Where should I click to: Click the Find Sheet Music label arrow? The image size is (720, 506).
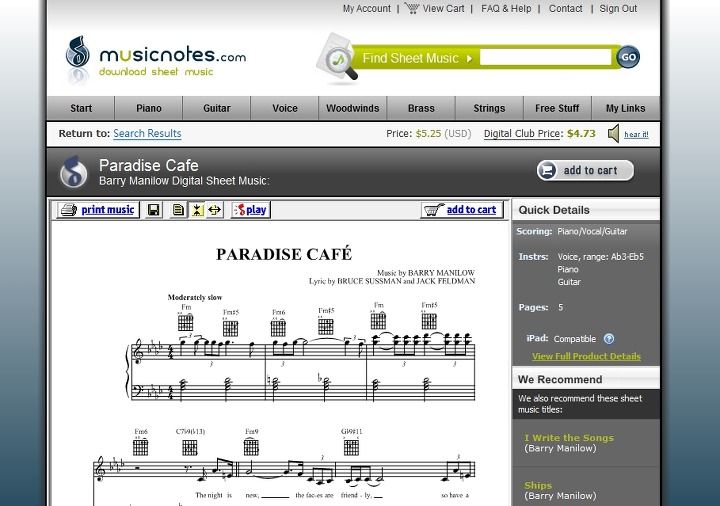point(469,59)
